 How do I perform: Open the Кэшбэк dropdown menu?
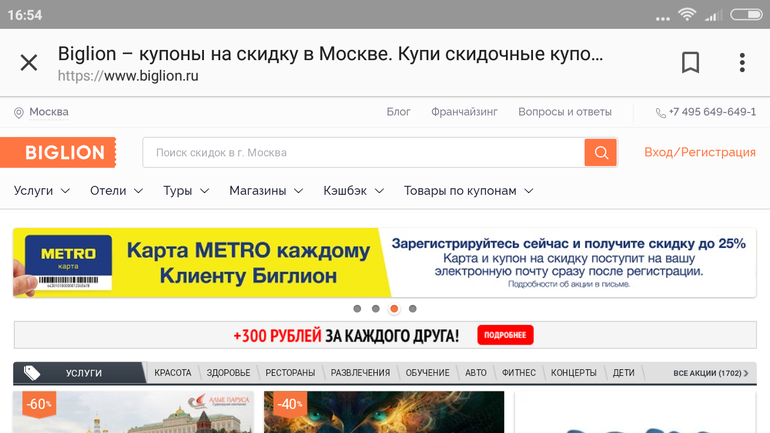354,191
